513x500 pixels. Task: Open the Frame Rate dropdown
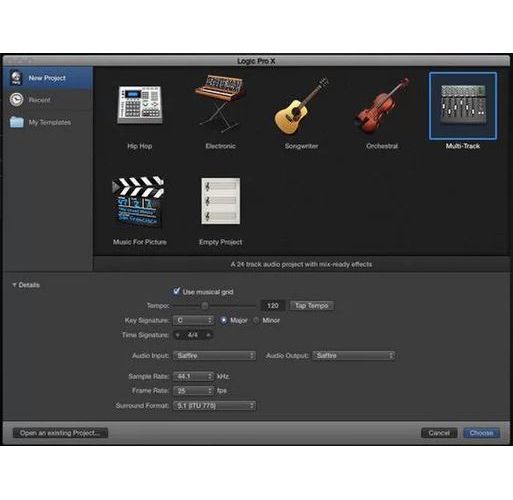pyautogui.click(x=193, y=391)
